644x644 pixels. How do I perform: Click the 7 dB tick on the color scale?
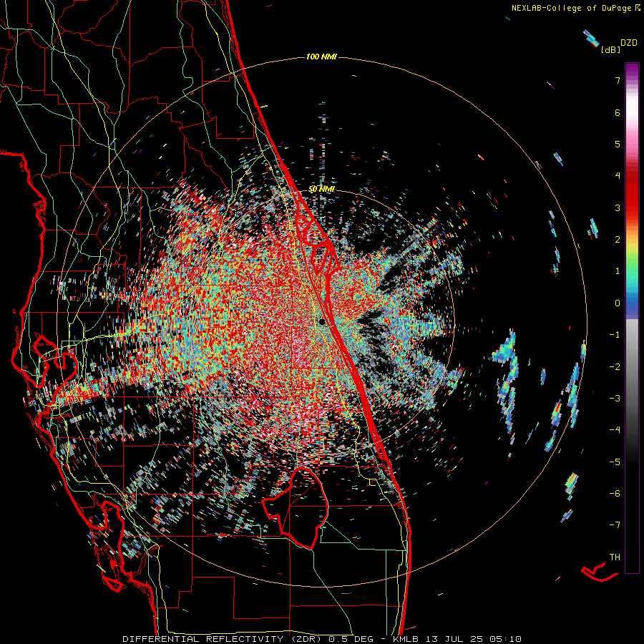pyautogui.click(x=618, y=80)
